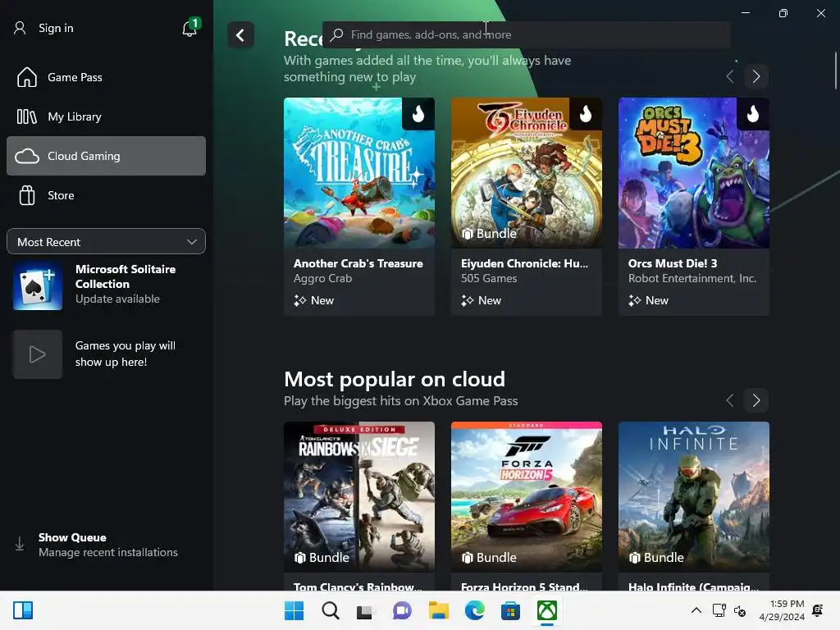This screenshot has width=840, height=630.
Task: Open taskbar Search icon
Action: coord(330,610)
